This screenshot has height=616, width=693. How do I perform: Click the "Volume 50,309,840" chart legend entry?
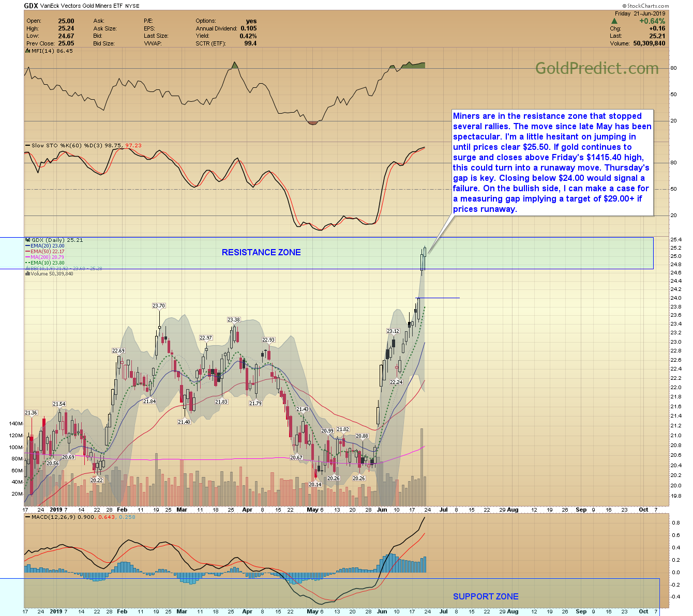click(x=52, y=274)
